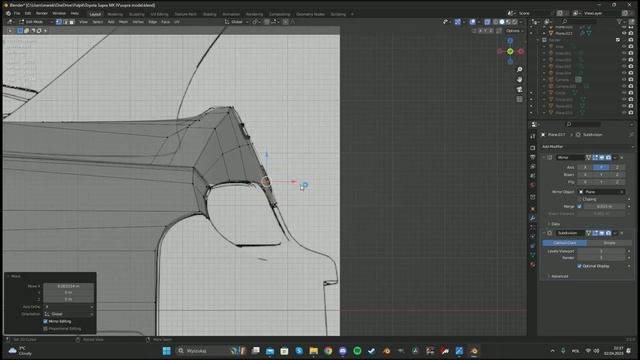Viewport: 640px width, 360px height.
Task: Enable Clipping checkbox in Mirror modifier
Action: pyautogui.click(x=580, y=199)
